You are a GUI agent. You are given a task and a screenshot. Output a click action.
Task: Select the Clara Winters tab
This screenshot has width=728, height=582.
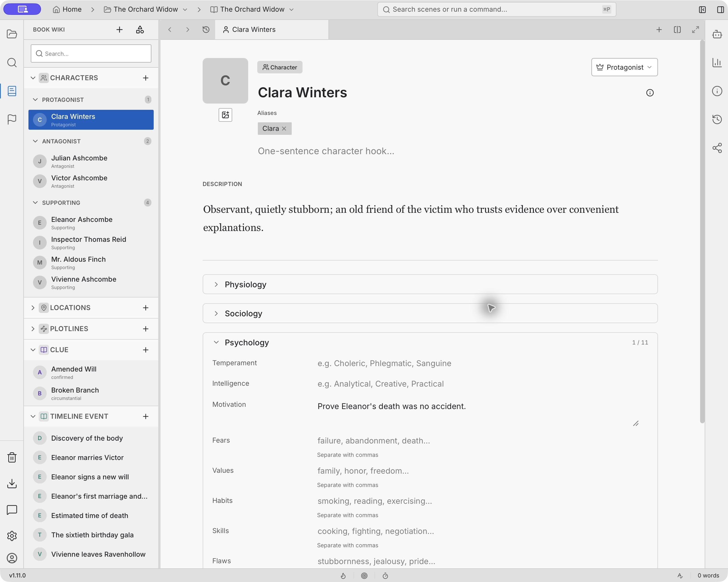point(272,30)
